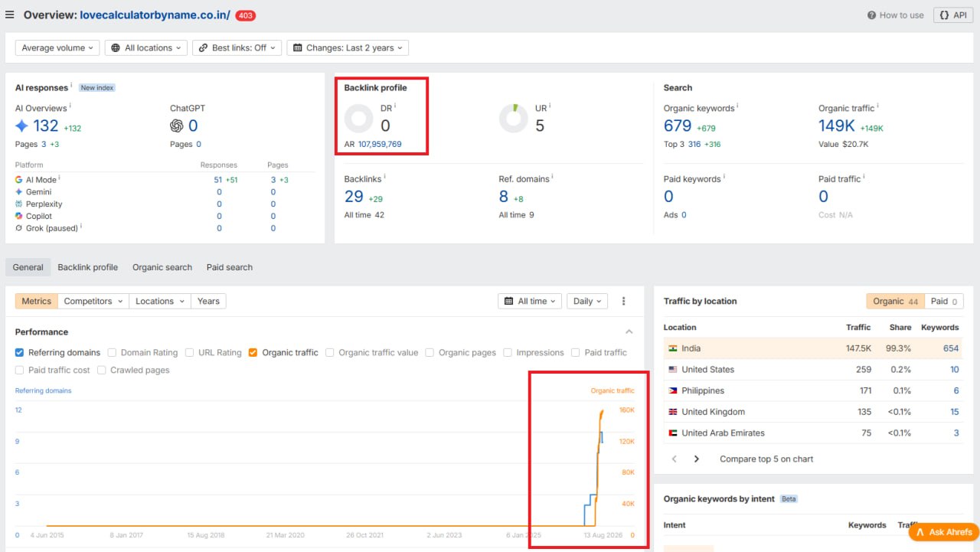Click the Gemini platform icon

point(19,192)
